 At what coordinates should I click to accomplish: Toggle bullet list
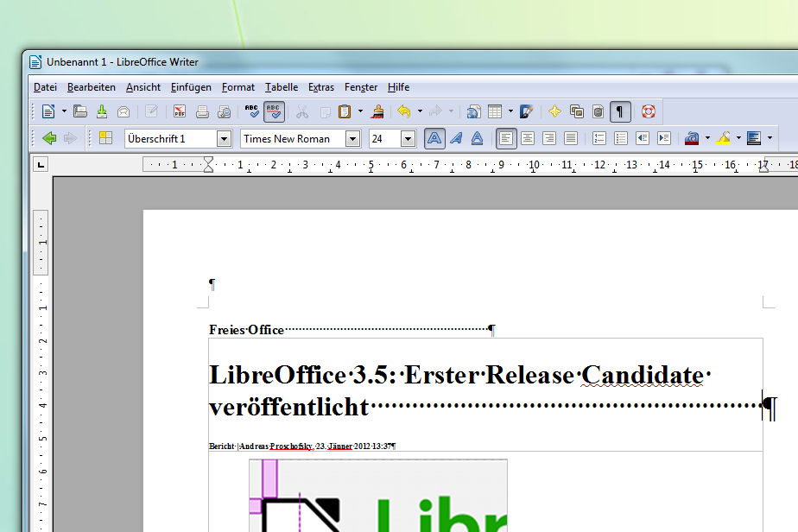pos(621,138)
